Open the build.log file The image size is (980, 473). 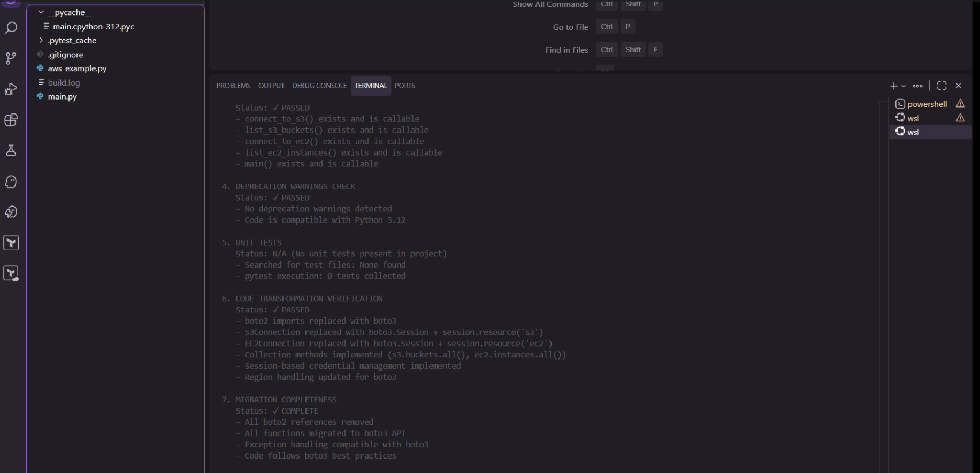coord(64,82)
